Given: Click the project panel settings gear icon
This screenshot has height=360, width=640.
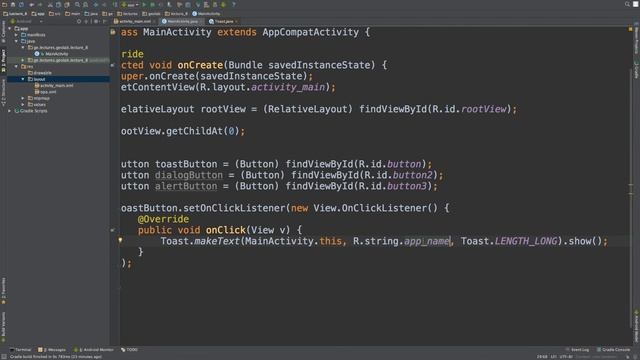Looking at the screenshot, I should tap(96, 21).
